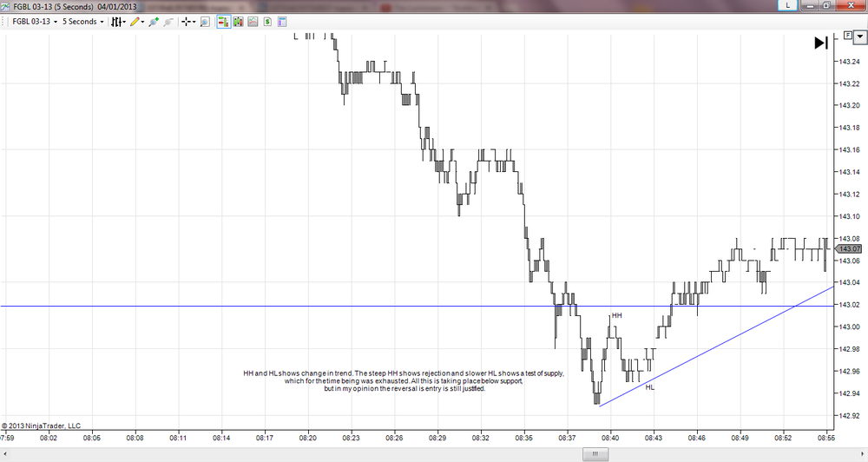
Task: Click the scrollbar right arrow
Action: pyautogui.click(x=863, y=454)
